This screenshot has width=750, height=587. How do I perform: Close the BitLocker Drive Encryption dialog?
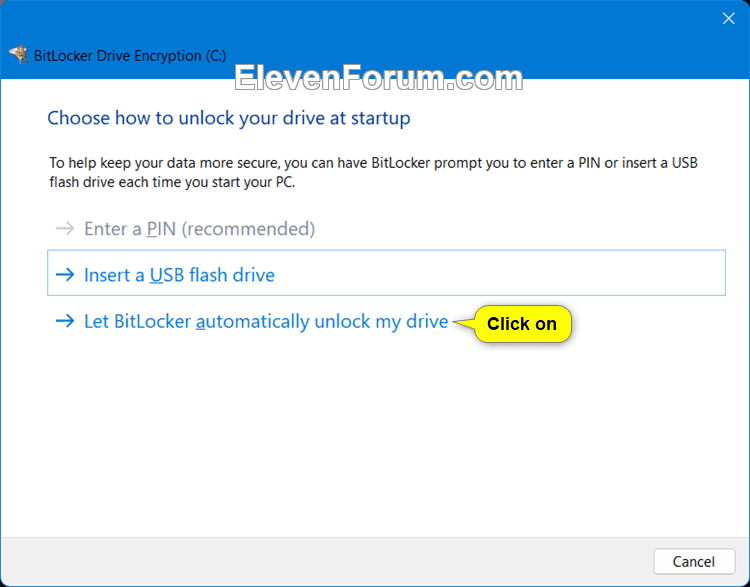[x=728, y=19]
